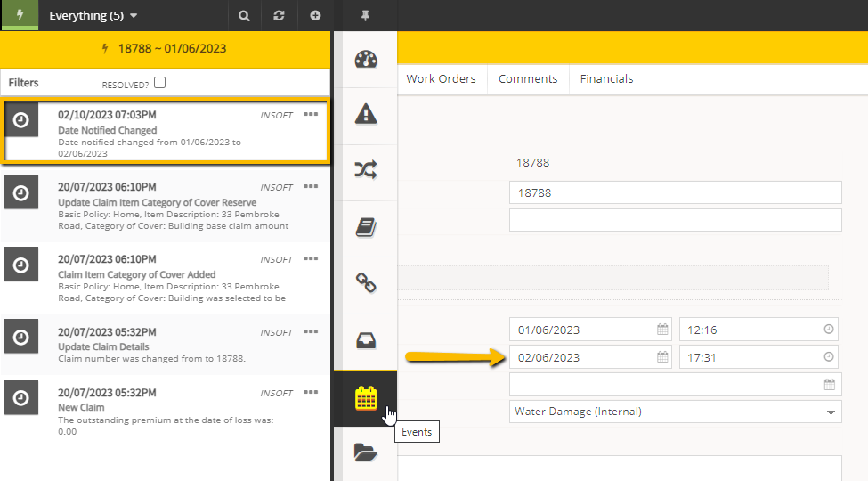Screen dimensions: 868x481
Task: Click the Filters label
Action: tap(23, 83)
